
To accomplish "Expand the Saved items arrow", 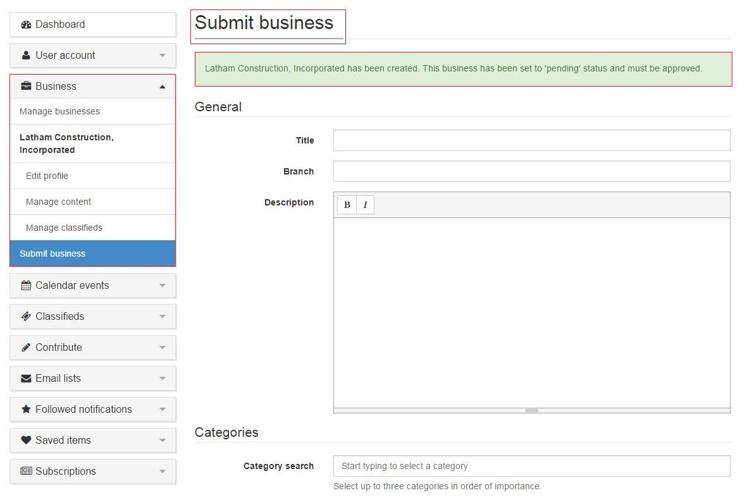I will (x=162, y=440).
